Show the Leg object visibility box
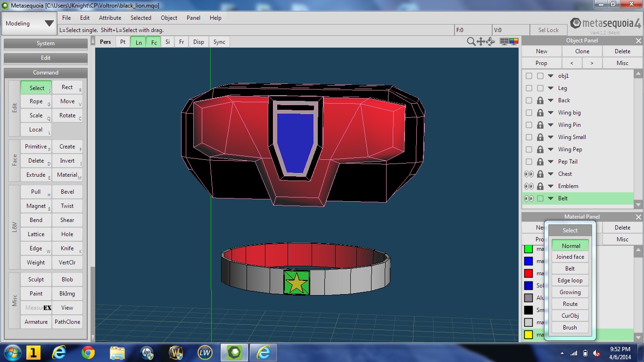Image resolution: width=644 pixels, height=362 pixels. point(529,88)
